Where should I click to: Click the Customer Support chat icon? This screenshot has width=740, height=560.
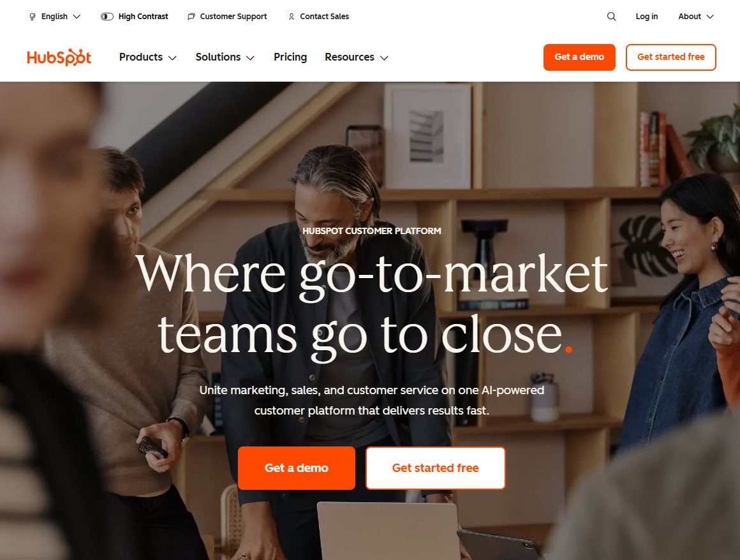coord(191,17)
